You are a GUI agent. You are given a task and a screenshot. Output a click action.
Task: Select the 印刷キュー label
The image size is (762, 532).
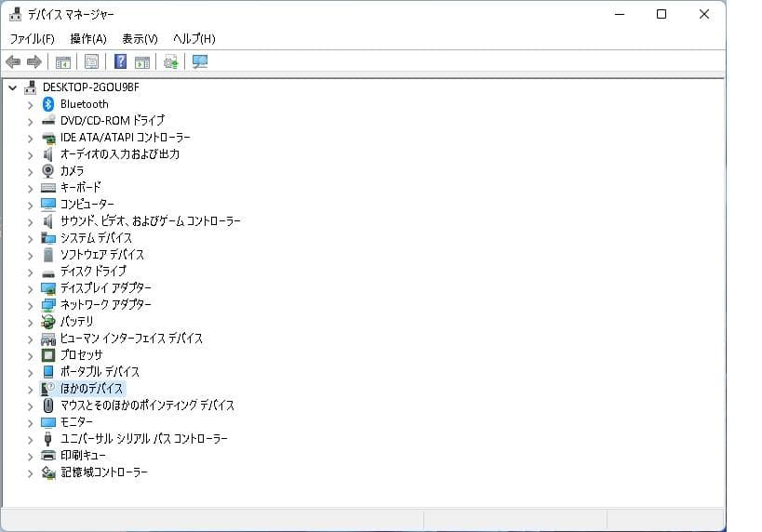pos(83,455)
